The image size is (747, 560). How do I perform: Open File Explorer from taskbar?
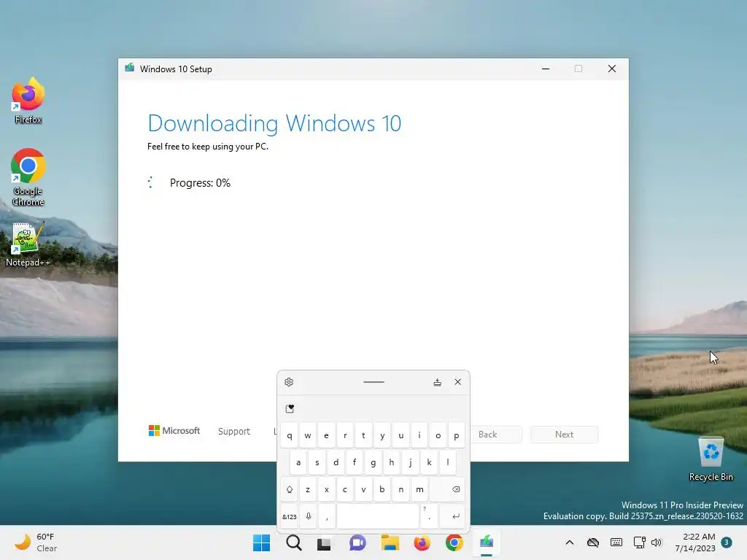[x=390, y=542]
